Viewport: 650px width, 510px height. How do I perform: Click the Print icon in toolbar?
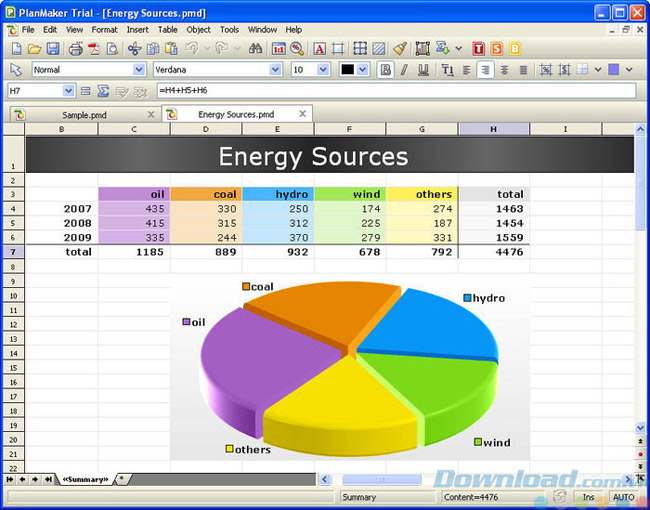pos(75,48)
